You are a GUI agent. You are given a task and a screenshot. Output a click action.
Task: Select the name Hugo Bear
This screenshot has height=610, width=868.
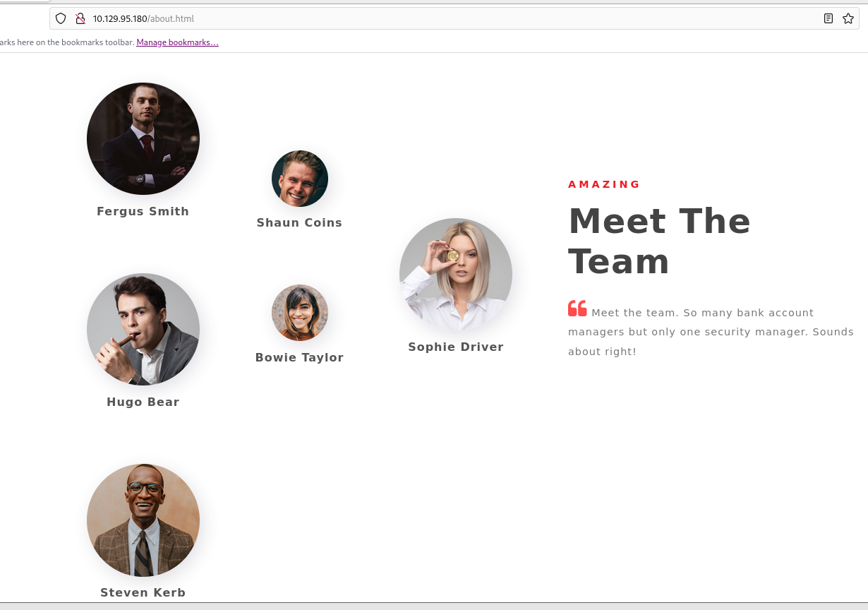[x=143, y=402]
